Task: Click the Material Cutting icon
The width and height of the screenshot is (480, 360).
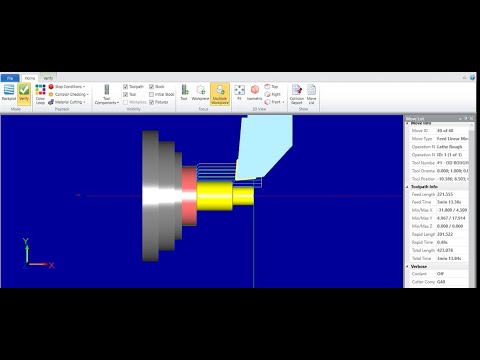Action: (51, 102)
